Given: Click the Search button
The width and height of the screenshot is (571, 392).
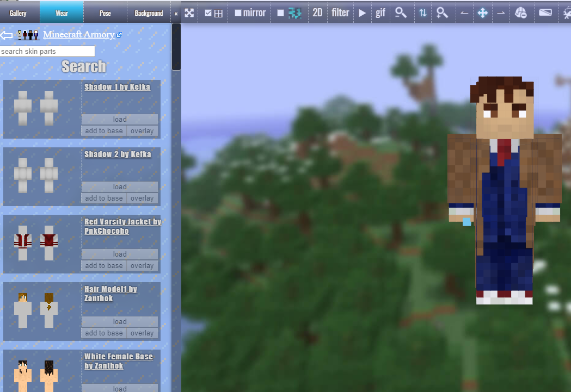Looking at the screenshot, I should click(x=84, y=66).
